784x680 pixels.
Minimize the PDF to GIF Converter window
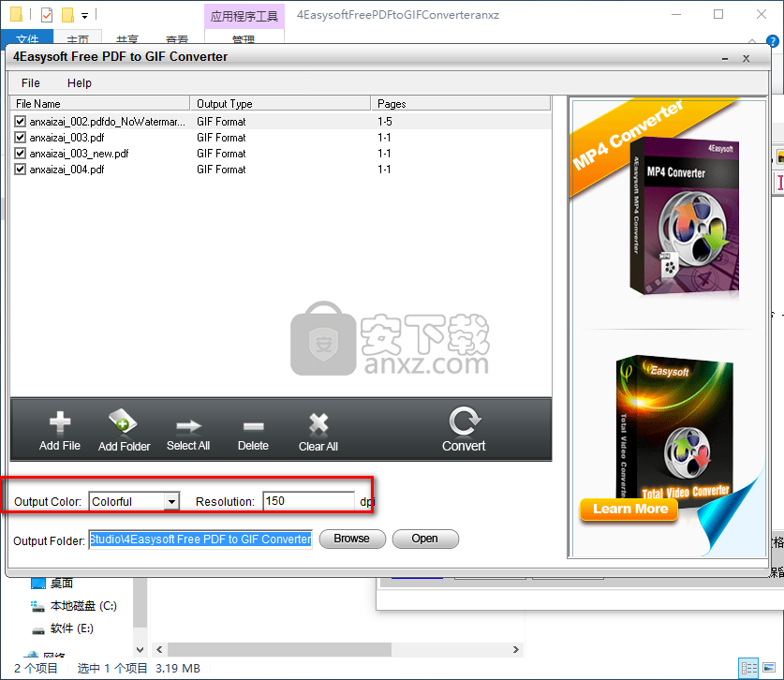(725, 59)
